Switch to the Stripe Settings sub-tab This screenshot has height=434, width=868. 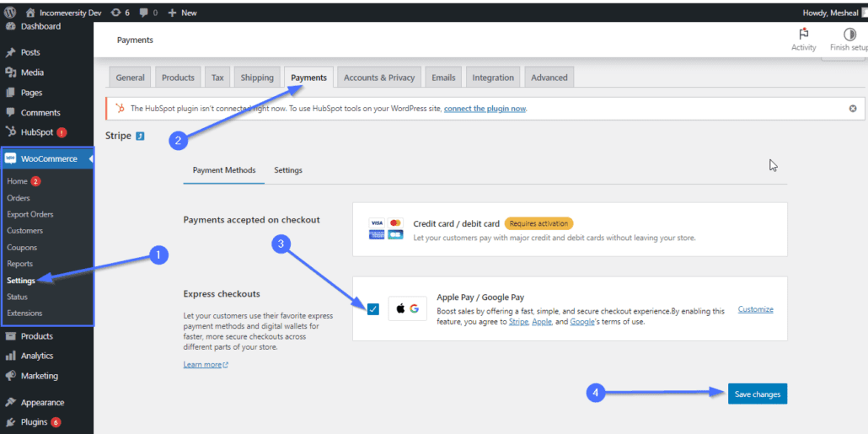288,170
